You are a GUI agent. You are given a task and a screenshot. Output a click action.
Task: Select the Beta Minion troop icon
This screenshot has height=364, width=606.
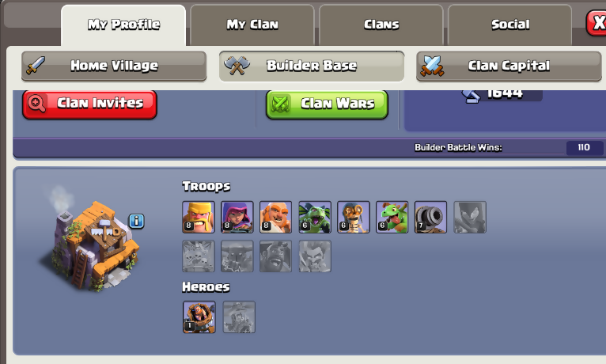315,217
